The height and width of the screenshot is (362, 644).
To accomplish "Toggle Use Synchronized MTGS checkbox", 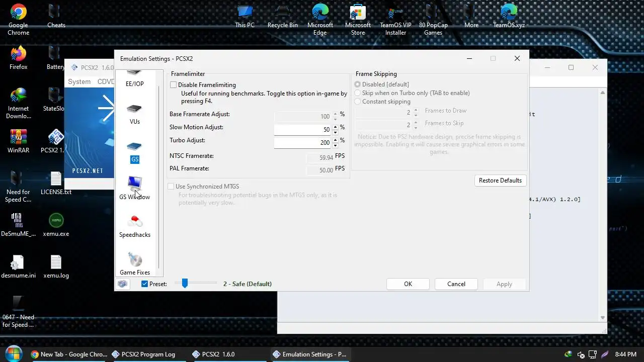I will [171, 187].
